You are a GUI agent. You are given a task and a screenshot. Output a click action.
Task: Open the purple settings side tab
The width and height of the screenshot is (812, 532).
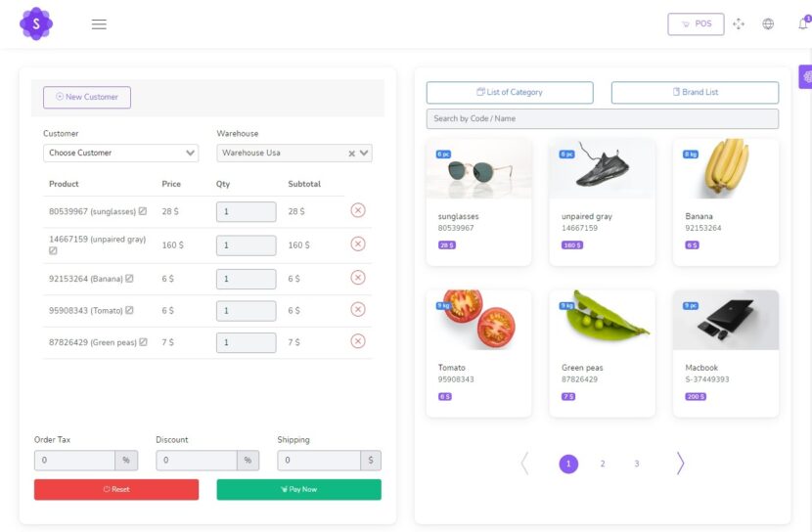point(806,77)
